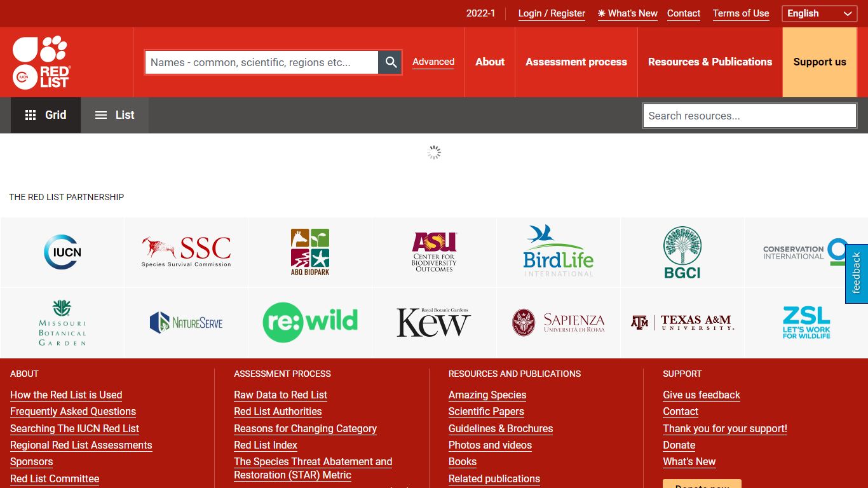Open How the Red List is Used
The height and width of the screenshot is (488, 868).
click(66, 395)
